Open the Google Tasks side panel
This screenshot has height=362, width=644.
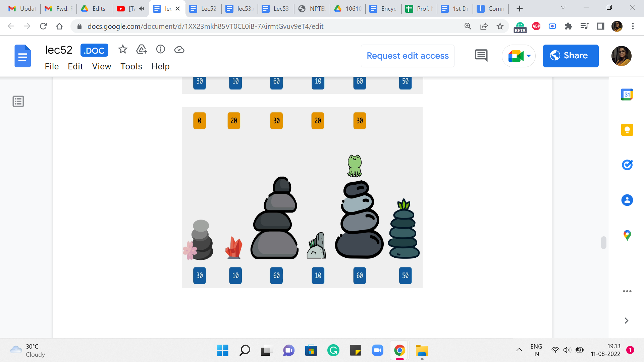click(627, 165)
